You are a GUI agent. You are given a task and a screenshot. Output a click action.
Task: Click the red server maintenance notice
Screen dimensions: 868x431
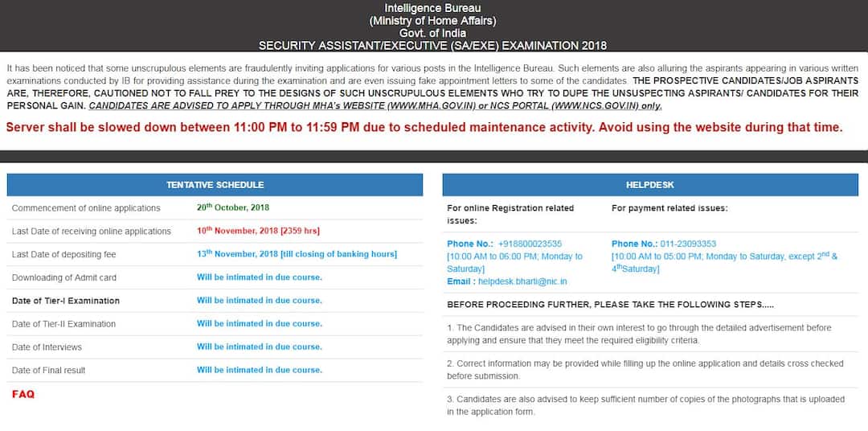click(424, 127)
